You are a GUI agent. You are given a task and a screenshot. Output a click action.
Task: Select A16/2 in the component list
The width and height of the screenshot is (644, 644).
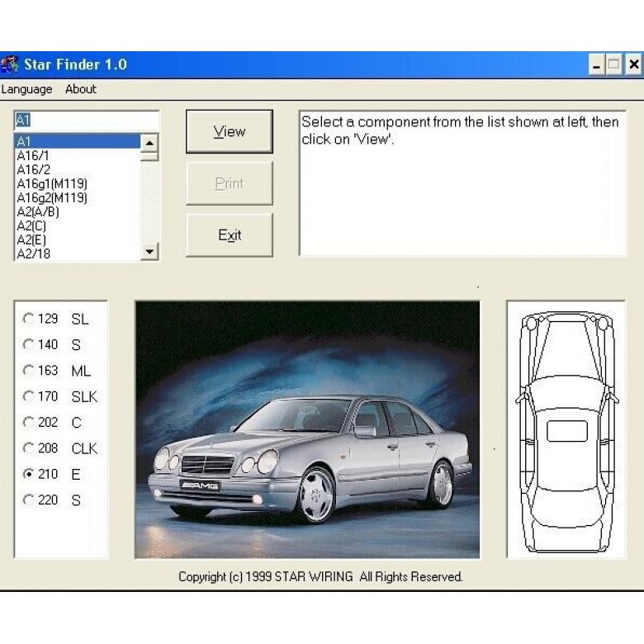(x=78, y=169)
